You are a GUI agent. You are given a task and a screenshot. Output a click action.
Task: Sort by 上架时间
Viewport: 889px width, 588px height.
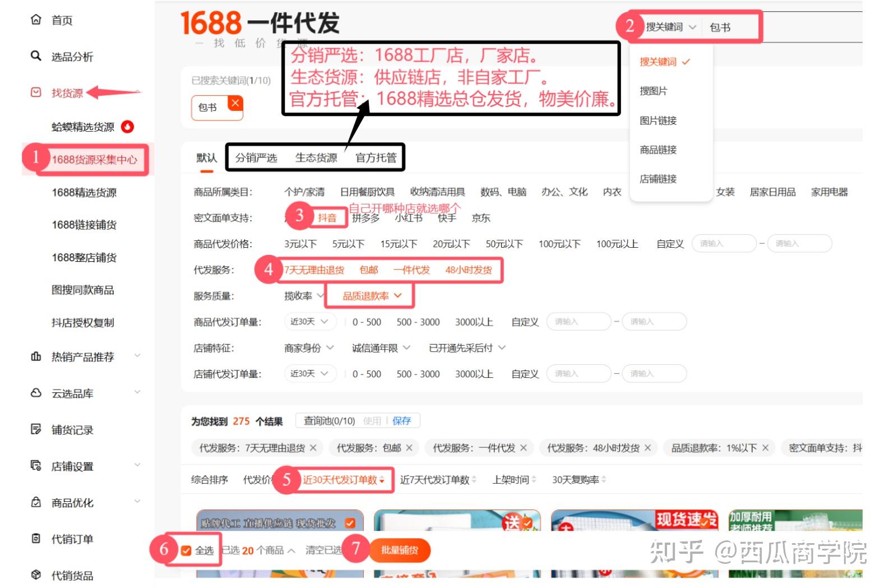(x=514, y=480)
